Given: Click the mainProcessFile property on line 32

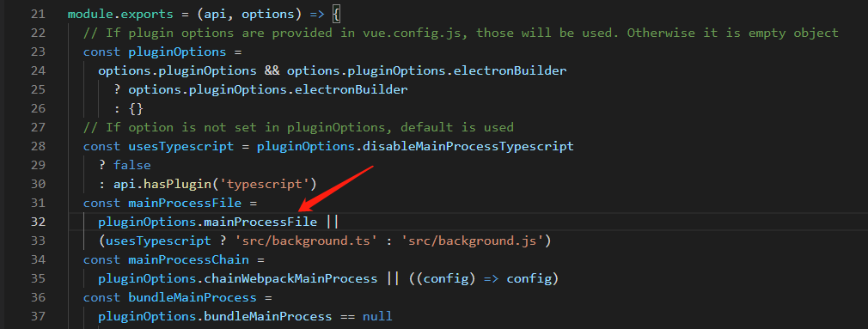Looking at the screenshot, I should point(260,222).
